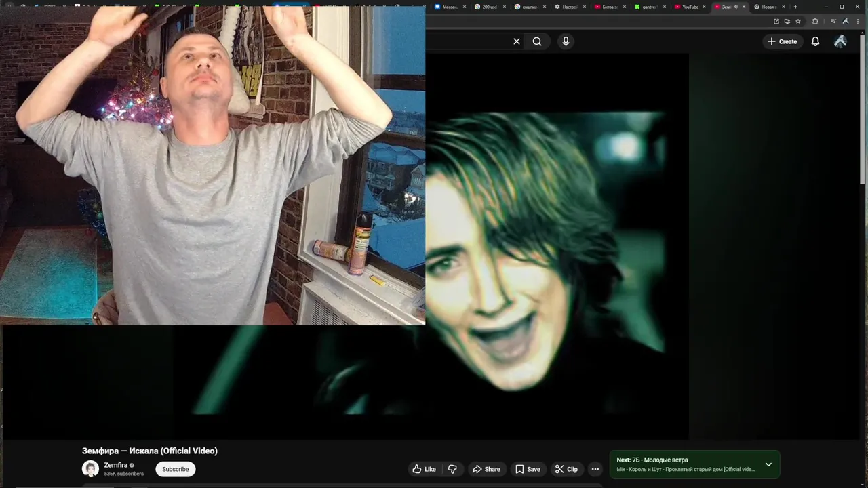This screenshot has width=868, height=488.
Task: Open the browser extensions puzzle icon
Action: (815, 21)
